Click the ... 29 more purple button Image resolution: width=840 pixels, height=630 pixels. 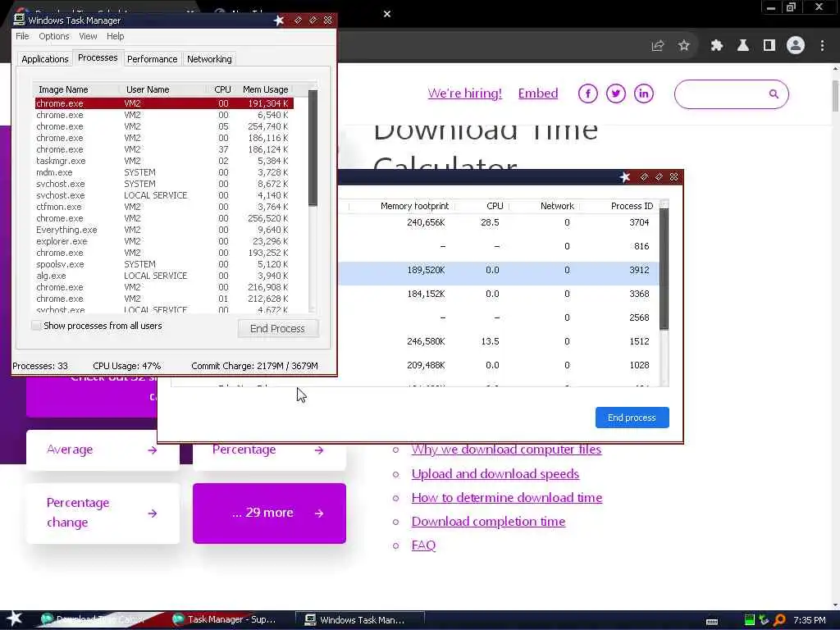coord(269,514)
